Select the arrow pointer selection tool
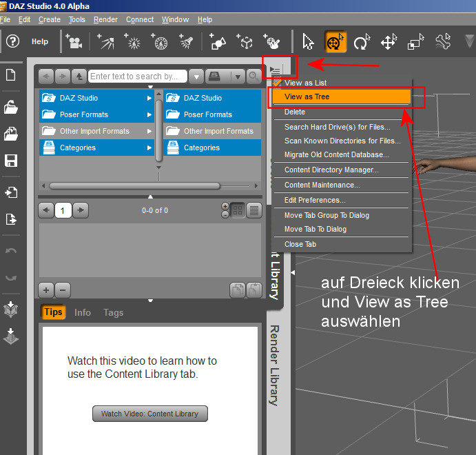Screen dimensions: 476x455 (308, 41)
